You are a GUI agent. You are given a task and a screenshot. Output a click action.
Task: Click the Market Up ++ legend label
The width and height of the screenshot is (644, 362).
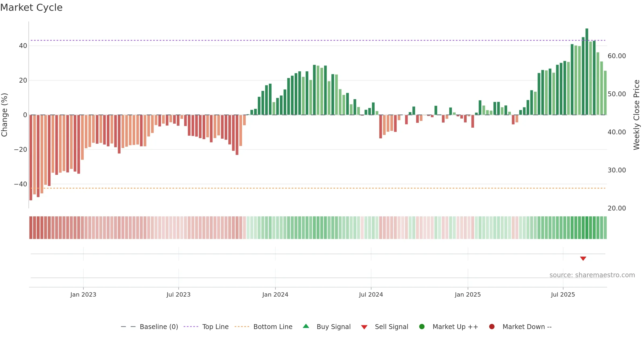coord(455,327)
